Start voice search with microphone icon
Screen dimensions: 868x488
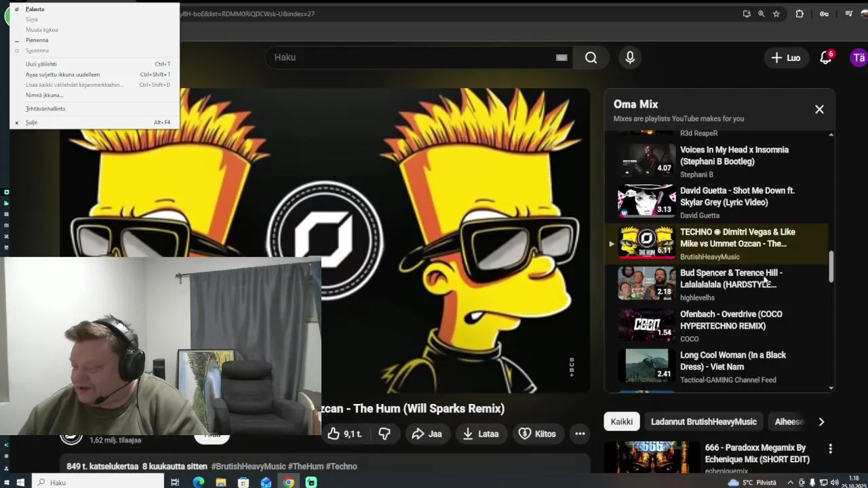pyautogui.click(x=630, y=58)
